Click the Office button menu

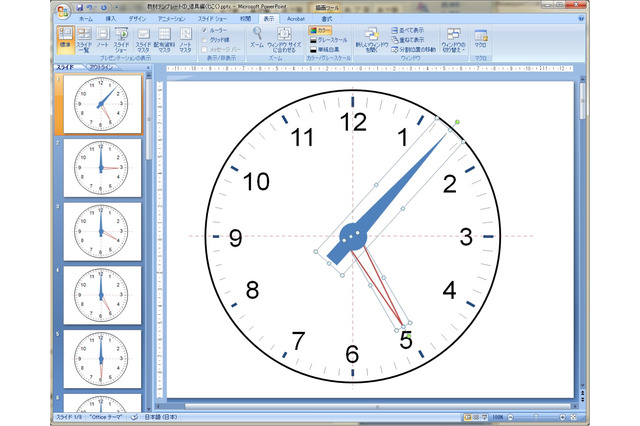coord(63,11)
